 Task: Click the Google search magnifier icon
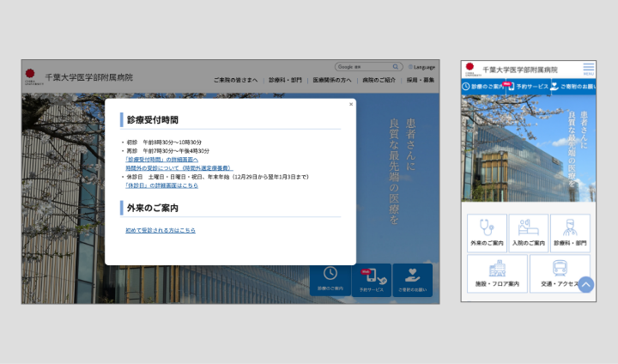click(x=396, y=66)
